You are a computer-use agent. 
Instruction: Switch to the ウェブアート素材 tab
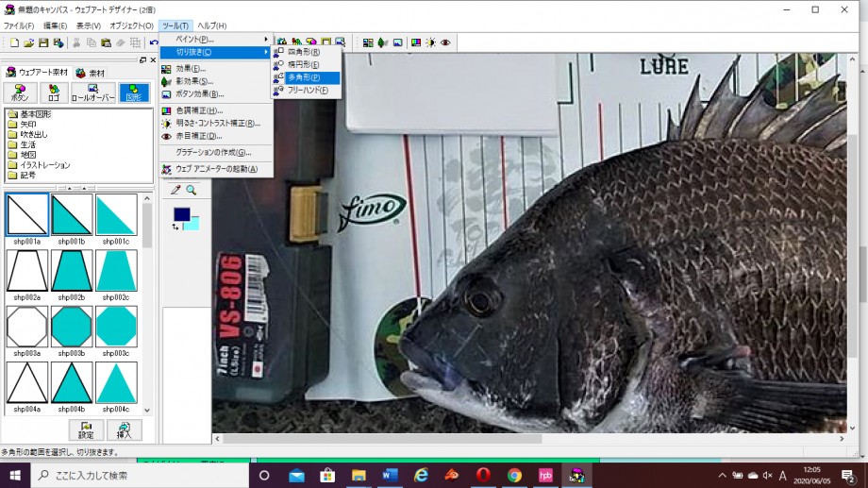click(x=37, y=73)
